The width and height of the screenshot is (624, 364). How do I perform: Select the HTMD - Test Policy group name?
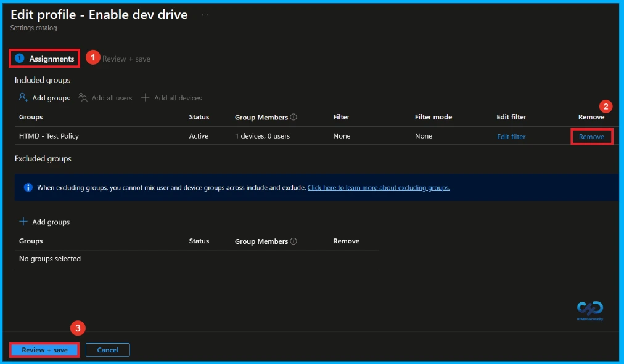49,136
